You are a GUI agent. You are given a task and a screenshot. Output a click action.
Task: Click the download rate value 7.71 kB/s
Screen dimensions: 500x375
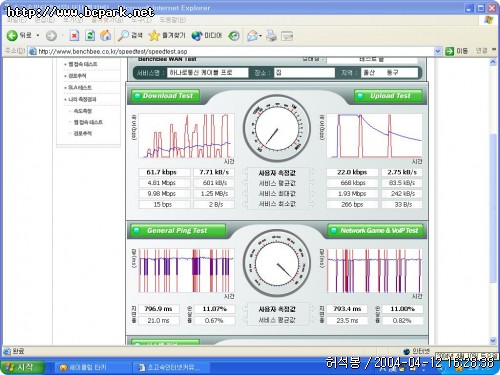214,172
